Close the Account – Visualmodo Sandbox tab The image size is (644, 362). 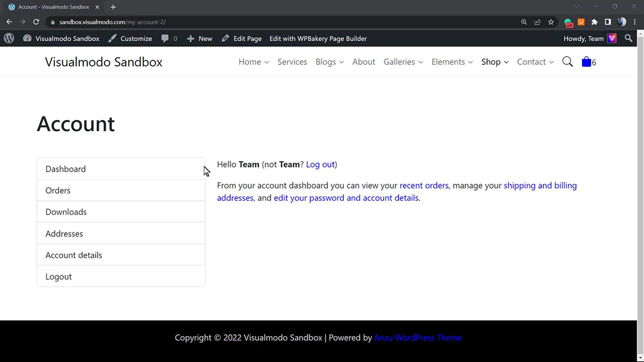(97, 7)
